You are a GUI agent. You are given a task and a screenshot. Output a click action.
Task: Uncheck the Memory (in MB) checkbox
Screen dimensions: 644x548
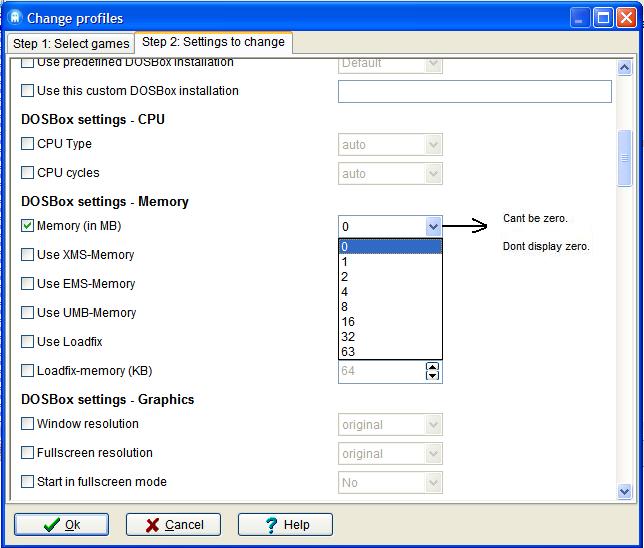[x=28, y=226]
